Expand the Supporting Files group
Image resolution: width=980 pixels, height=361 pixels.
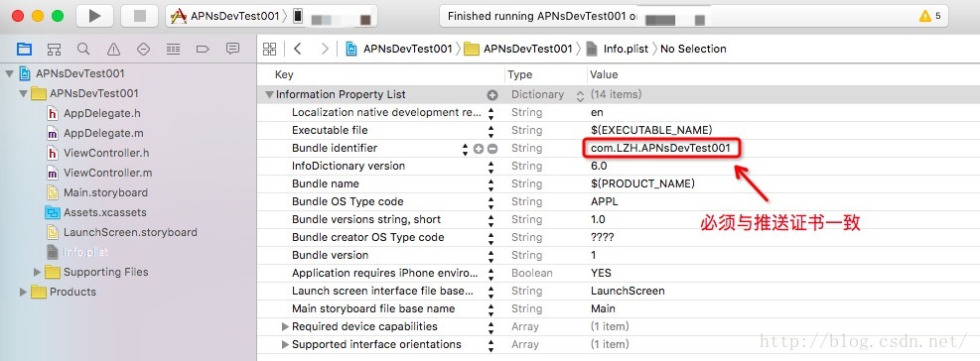pyautogui.click(x=38, y=273)
